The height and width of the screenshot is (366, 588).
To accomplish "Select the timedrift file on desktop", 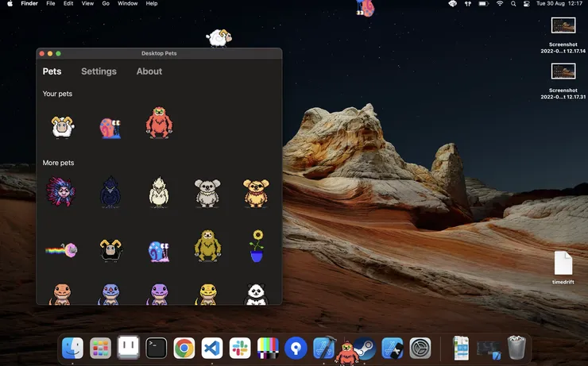I will pos(563,268).
